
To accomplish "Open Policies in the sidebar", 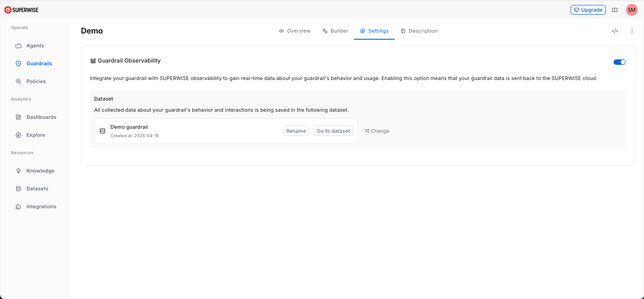I will tap(36, 81).
